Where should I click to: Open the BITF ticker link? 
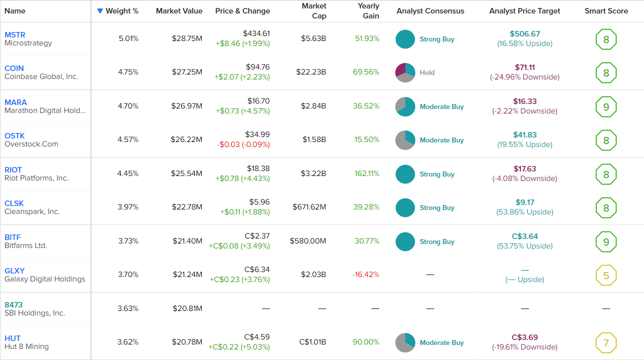[13, 237]
